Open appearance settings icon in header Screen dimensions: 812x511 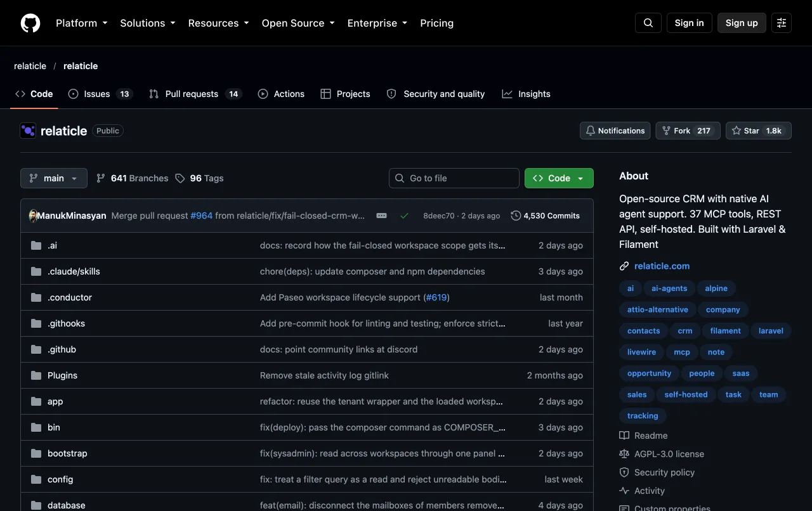click(x=782, y=23)
